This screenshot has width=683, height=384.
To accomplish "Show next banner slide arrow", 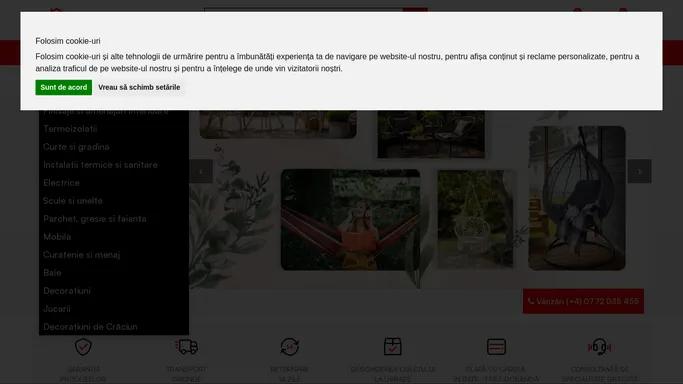I will (x=639, y=172).
